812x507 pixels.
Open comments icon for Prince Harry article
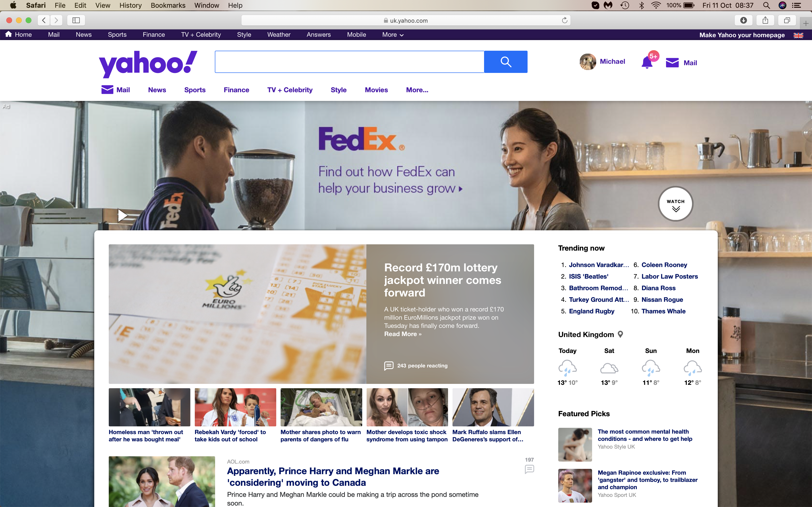point(529,469)
